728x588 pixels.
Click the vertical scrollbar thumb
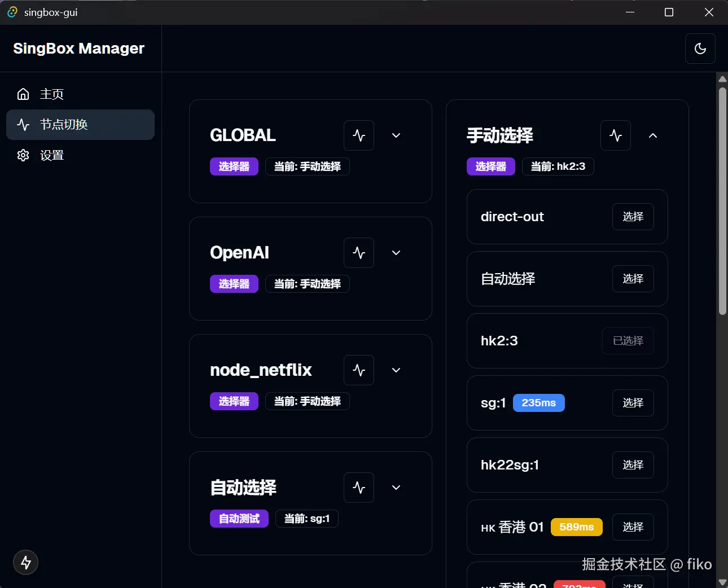(722, 201)
